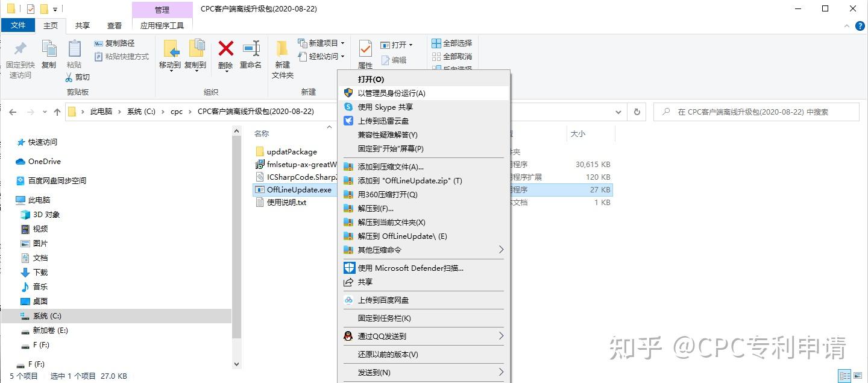
Task: Open the address bar history dropdown
Action: tap(618, 111)
